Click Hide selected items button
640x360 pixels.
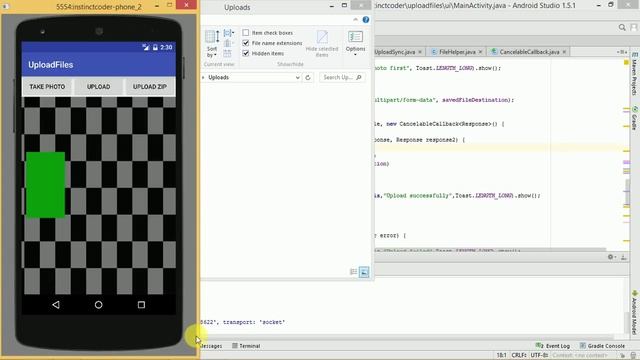(322, 44)
